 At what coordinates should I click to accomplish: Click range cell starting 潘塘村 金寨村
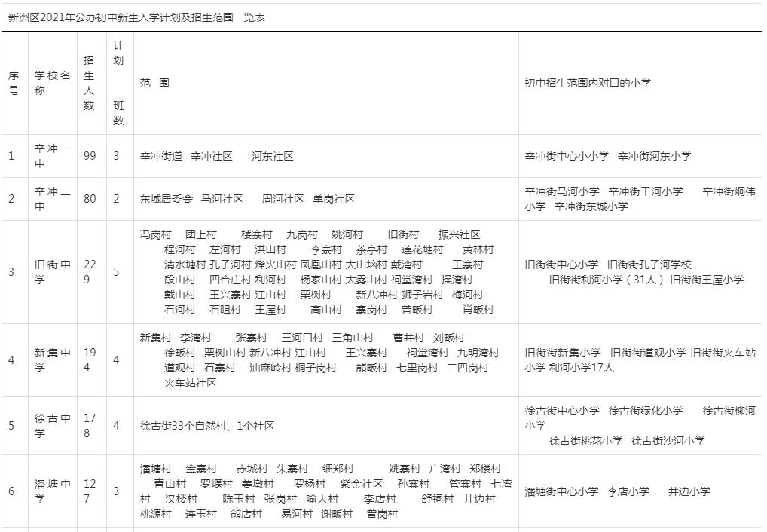(325, 491)
